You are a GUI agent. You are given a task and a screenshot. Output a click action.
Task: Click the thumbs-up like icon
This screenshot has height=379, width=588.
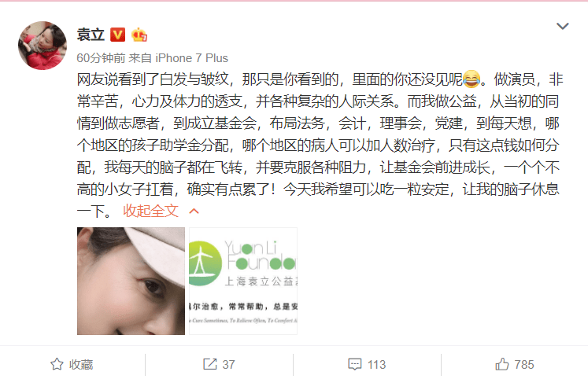point(502,364)
